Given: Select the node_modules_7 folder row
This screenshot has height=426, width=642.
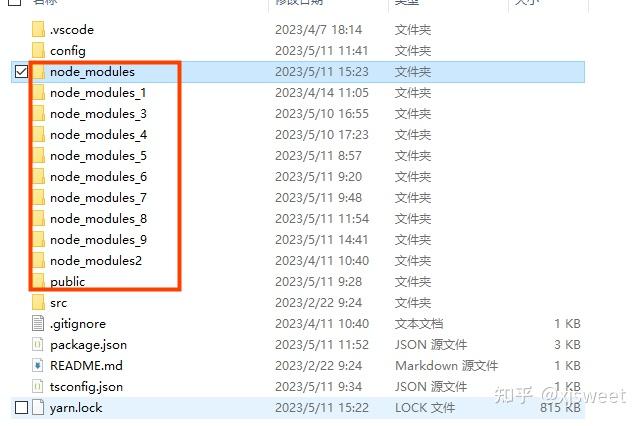Looking at the screenshot, I should tap(298, 198).
